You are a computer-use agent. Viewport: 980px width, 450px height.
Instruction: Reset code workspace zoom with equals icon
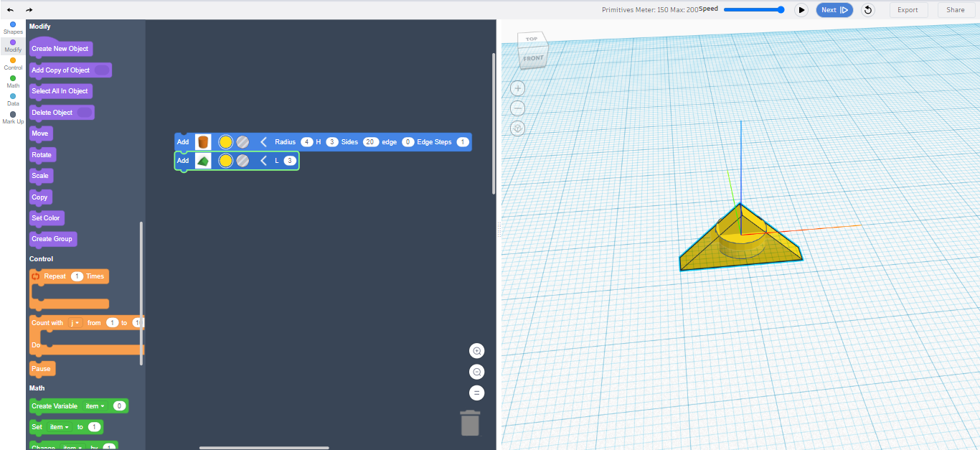click(x=477, y=393)
